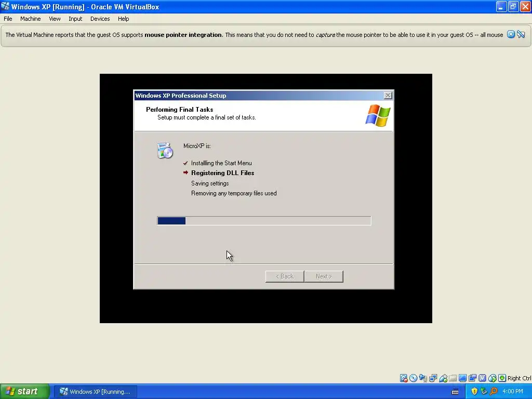Image resolution: width=532 pixels, height=399 pixels.
Task: Click 'Setup must complete a final set of tasks' text
Action: click(207, 117)
